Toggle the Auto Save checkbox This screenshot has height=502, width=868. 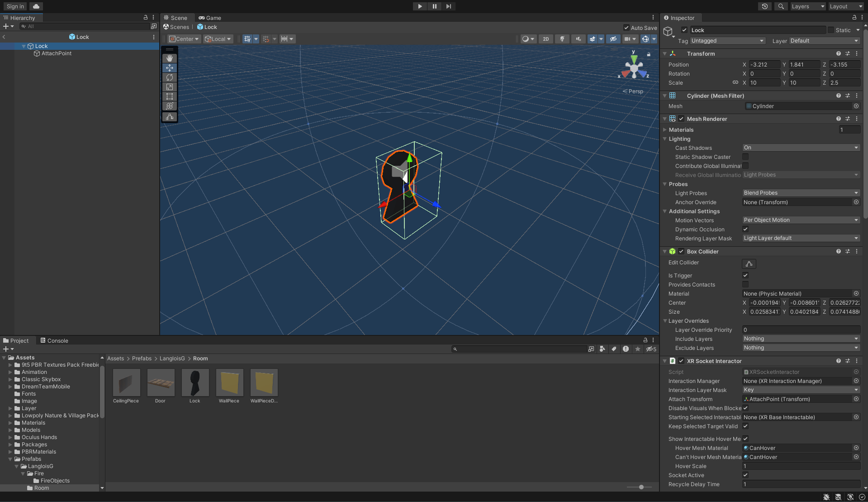click(x=626, y=28)
